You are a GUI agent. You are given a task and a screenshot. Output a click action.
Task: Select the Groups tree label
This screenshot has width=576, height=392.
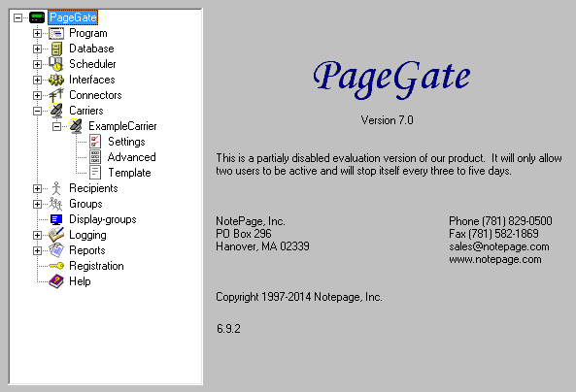(x=85, y=204)
